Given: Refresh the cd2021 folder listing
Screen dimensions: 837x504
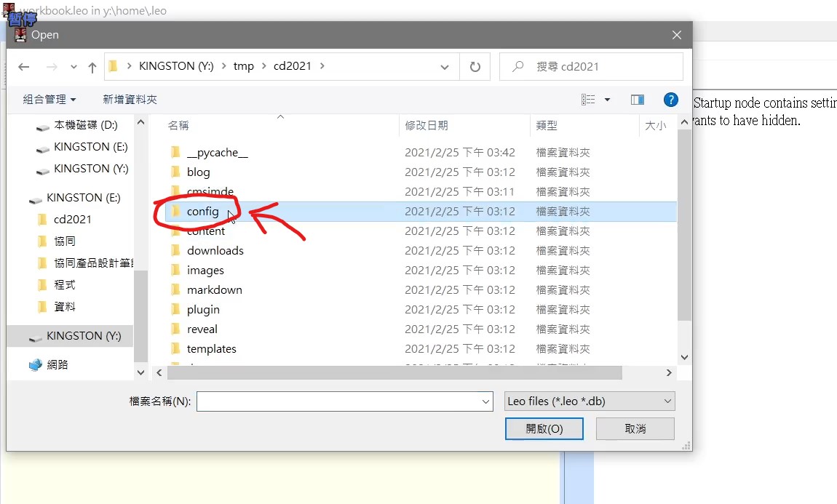Looking at the screenshot, I should click(475, 67).
